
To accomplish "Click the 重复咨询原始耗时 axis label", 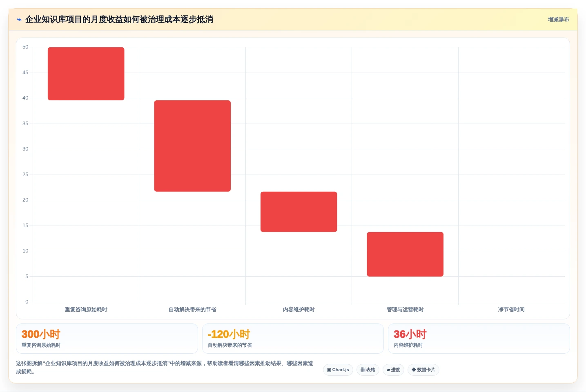I will tap(86, 310).
